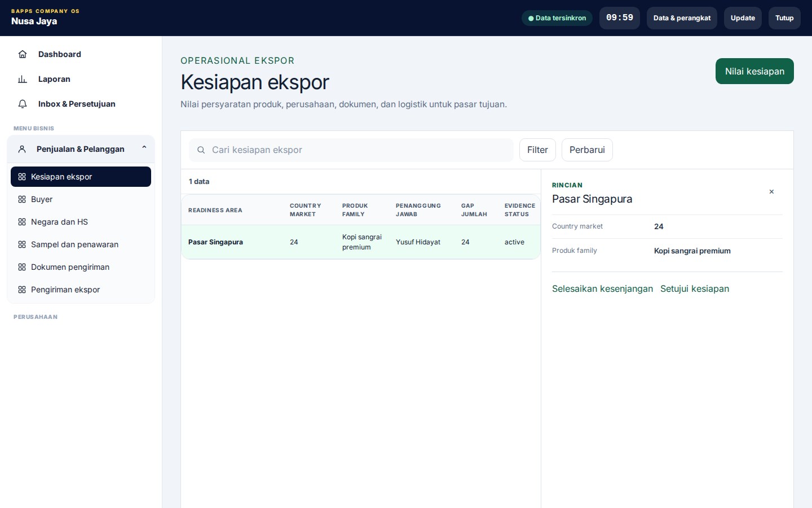Open Sampel dan penawaran page

point(81,244)
